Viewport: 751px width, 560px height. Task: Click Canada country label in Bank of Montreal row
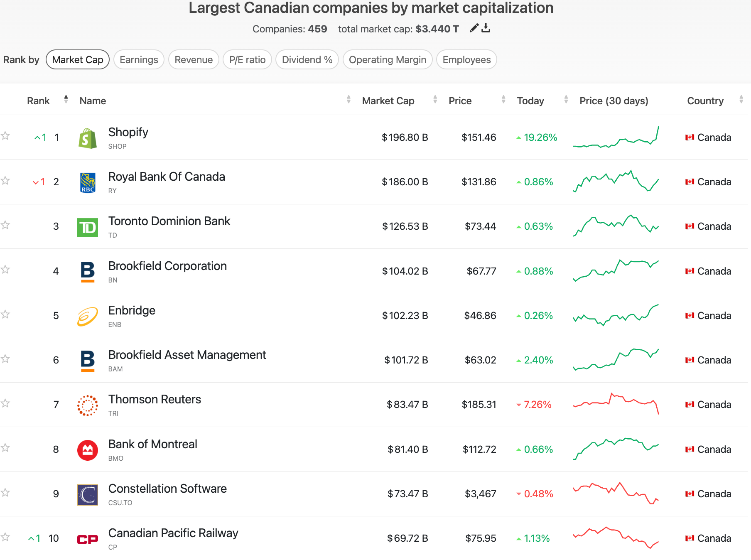pyautogui.click(x=714, y=449)
